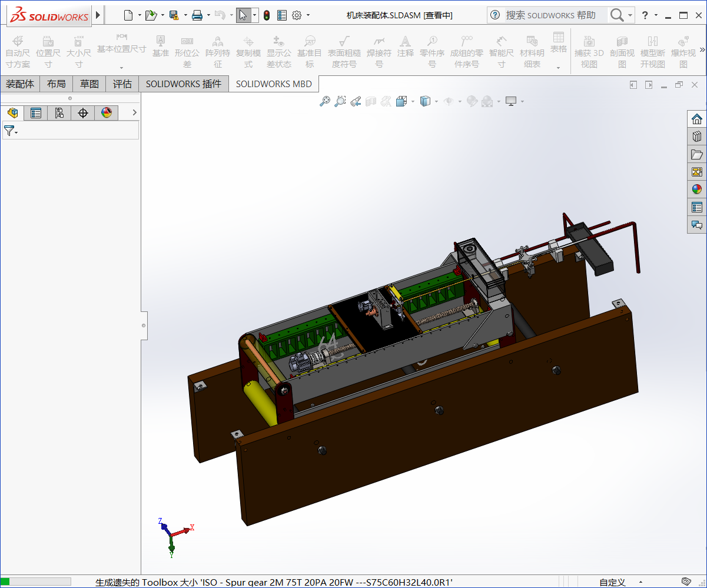707x588 pixels.
Task: Expand the Print dropdown arrow
Action: 208,15
